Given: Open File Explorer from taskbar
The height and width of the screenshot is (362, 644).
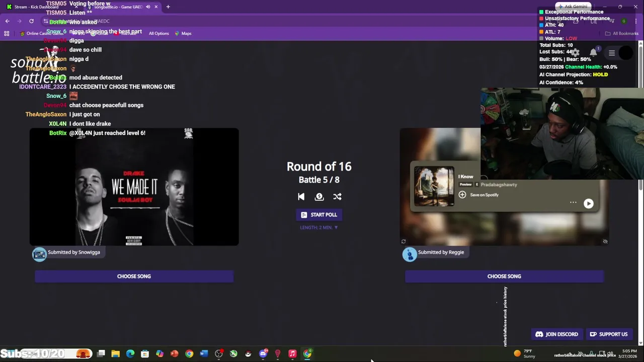Looking at the screenshot, I should click(x=116, y=354).
